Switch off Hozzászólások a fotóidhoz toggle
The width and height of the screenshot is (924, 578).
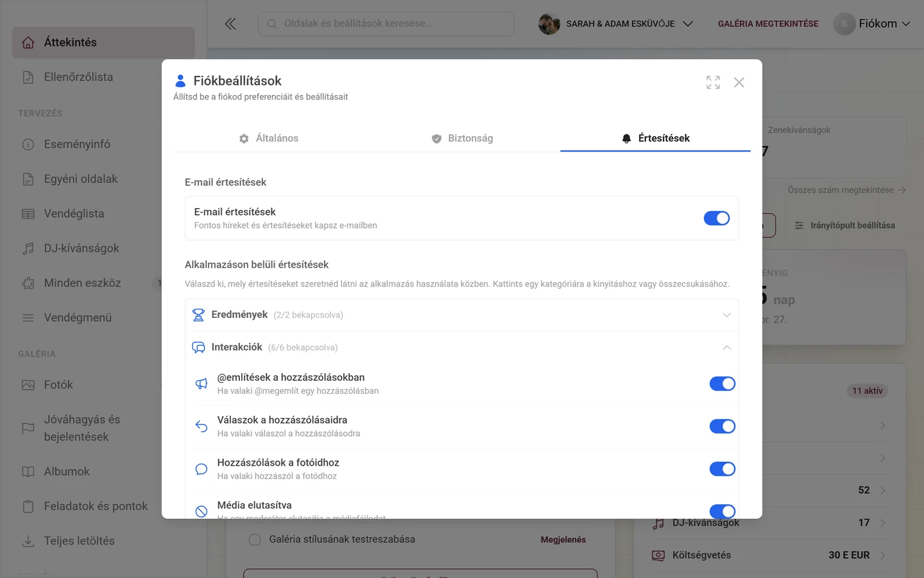[x=723, y=469]
